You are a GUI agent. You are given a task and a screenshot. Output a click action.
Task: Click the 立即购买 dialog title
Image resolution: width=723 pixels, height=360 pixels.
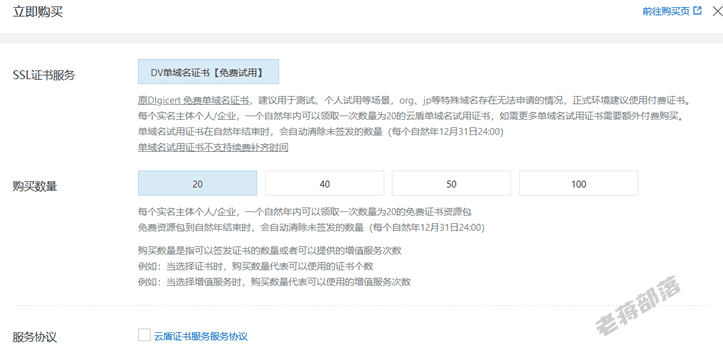(37, 12)
